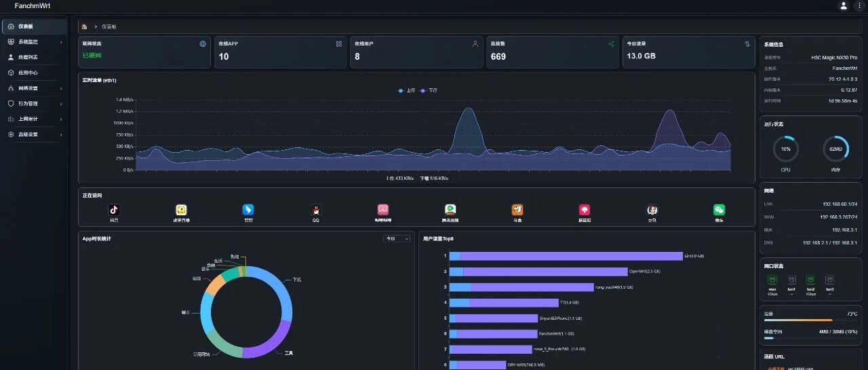
Task: Expand the 网络设置 sidebar menu
Action: coord(35,88)
